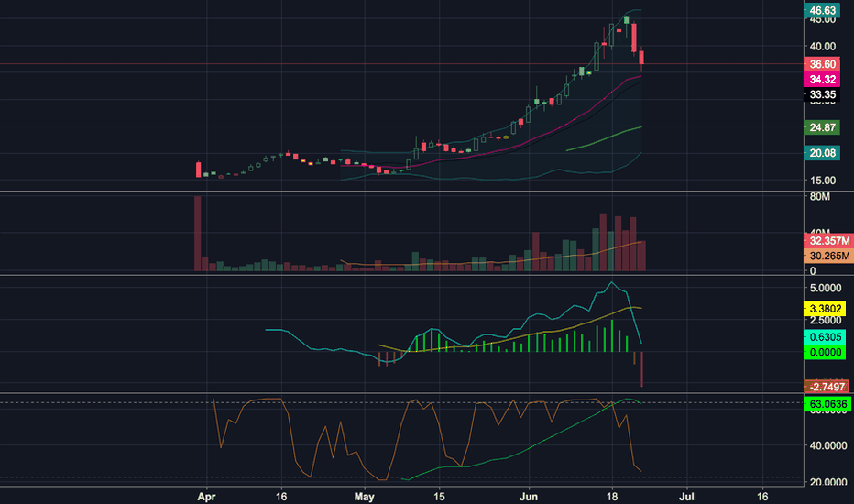Click the -2.7497 histogram value label
854x504 pixels.
(x=827, y=387)
